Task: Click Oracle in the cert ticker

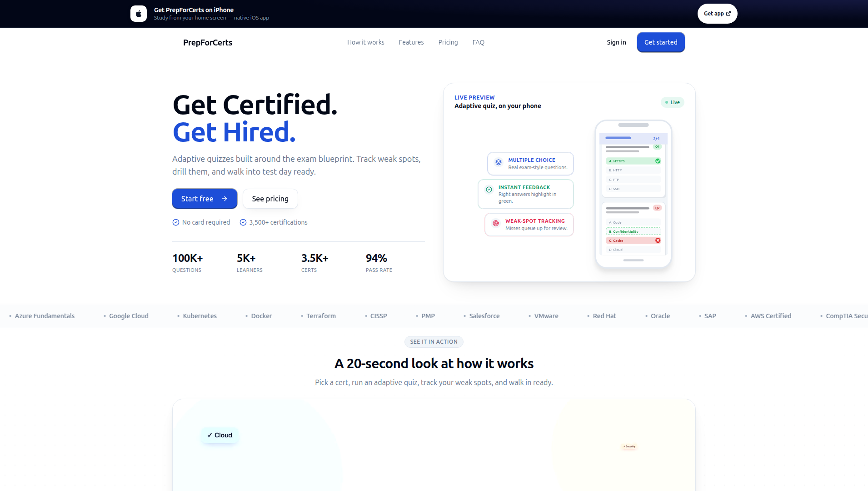Action: tap(660, 316)
